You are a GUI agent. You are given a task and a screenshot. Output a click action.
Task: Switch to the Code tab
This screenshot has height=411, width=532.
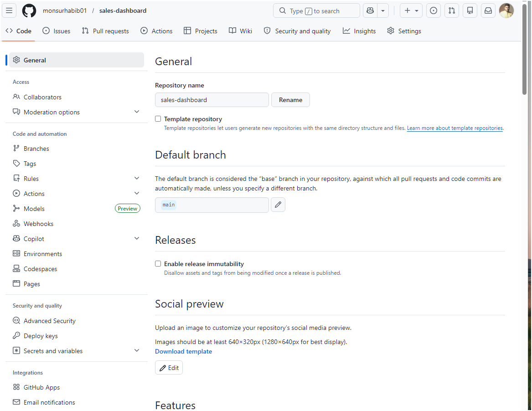pos(19,31)
